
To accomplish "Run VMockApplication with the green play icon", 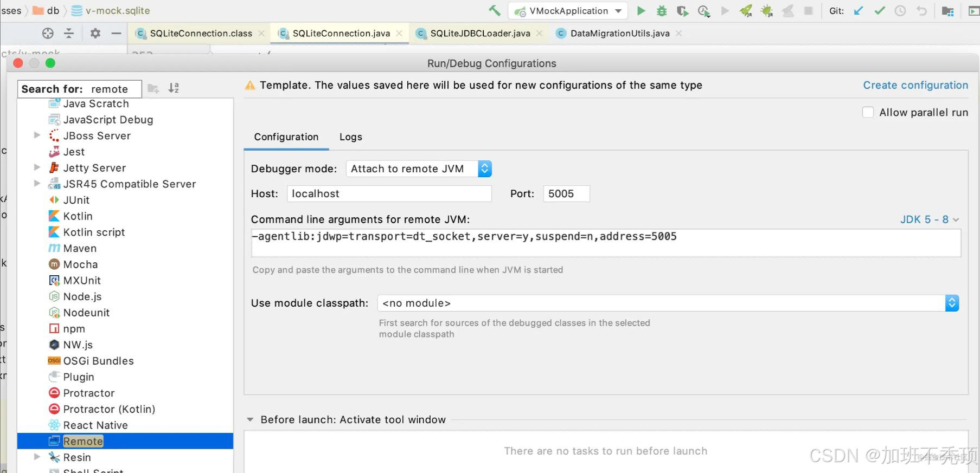I will [x=640, y=11].
